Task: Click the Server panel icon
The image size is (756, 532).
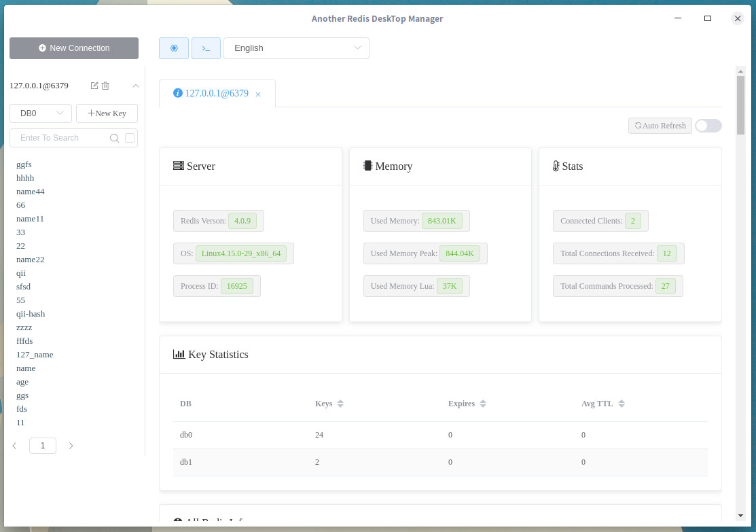Action: [x=179, y=166]
